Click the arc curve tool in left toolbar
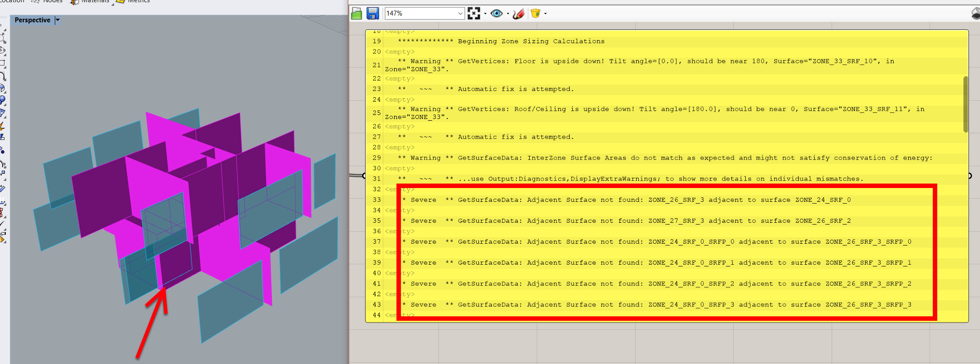 2,76
